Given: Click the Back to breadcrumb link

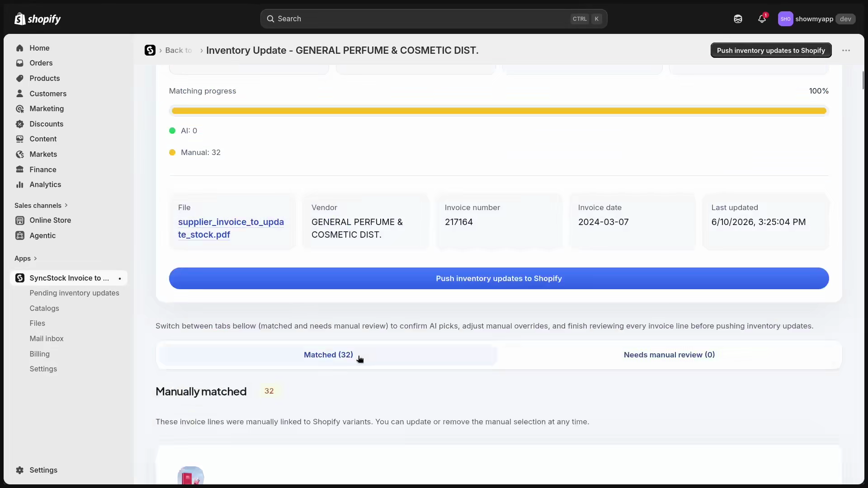Looking at the screenshot, I should (178, 50).
